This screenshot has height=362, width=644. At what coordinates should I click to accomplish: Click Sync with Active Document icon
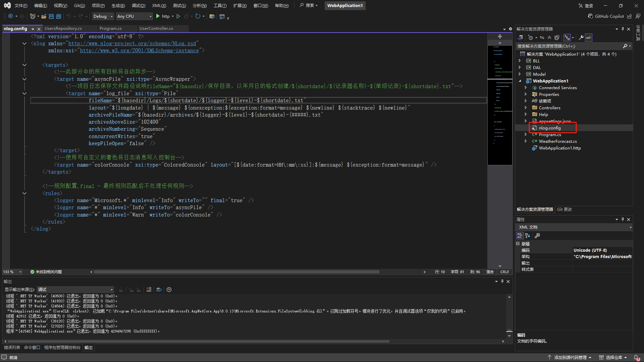point(542,38)
